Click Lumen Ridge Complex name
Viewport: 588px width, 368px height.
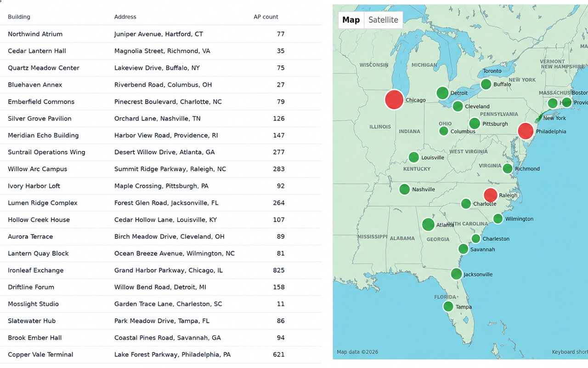(43, 203)
